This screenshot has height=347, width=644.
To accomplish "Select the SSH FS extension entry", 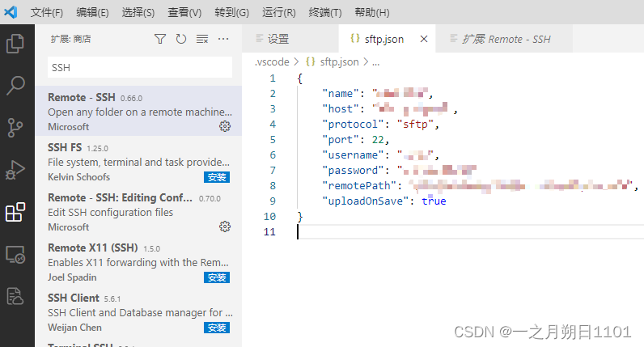I will [139, 162].
